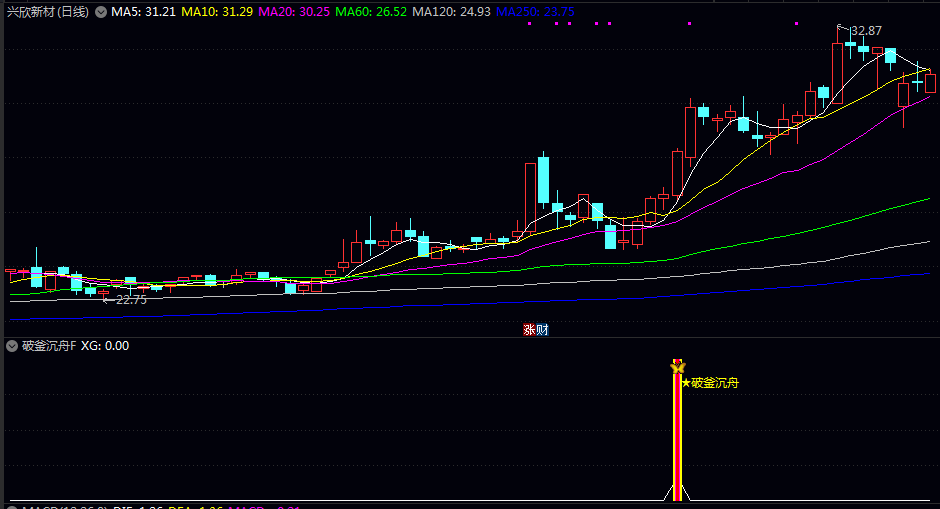Click the 22.75 low price label
This screenshot has height=509, width=940.
[131, 300]
